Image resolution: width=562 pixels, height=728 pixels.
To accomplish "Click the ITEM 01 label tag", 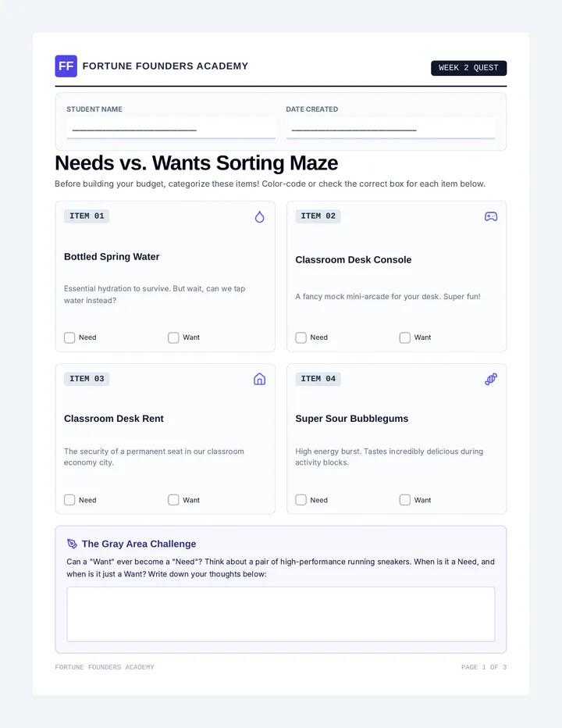I will click(87, 216).
